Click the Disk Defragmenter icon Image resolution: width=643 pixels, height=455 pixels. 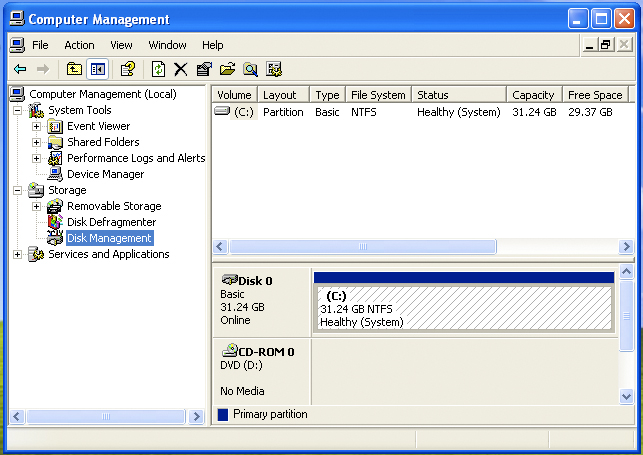point(55,222)
